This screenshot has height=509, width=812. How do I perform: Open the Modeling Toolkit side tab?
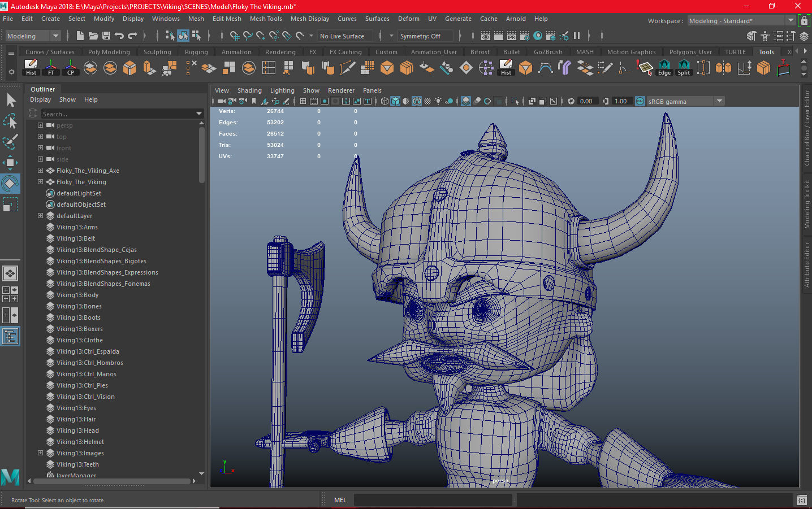807,204
